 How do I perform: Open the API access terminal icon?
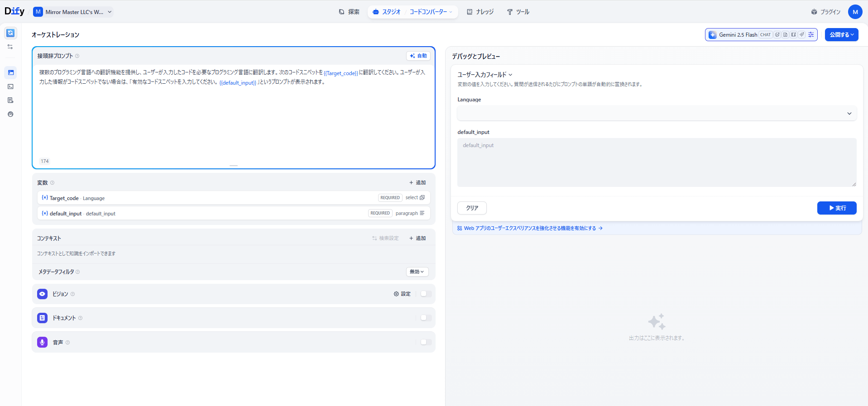coord(11,86)
